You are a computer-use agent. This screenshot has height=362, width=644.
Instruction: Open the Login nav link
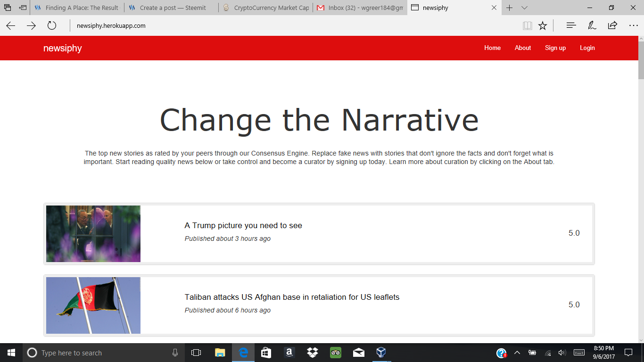coord(587,48)
